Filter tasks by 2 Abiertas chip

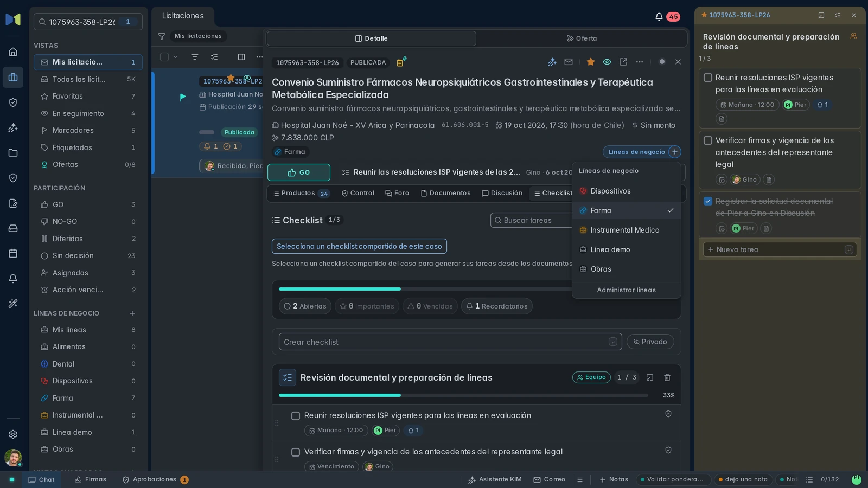305,306
